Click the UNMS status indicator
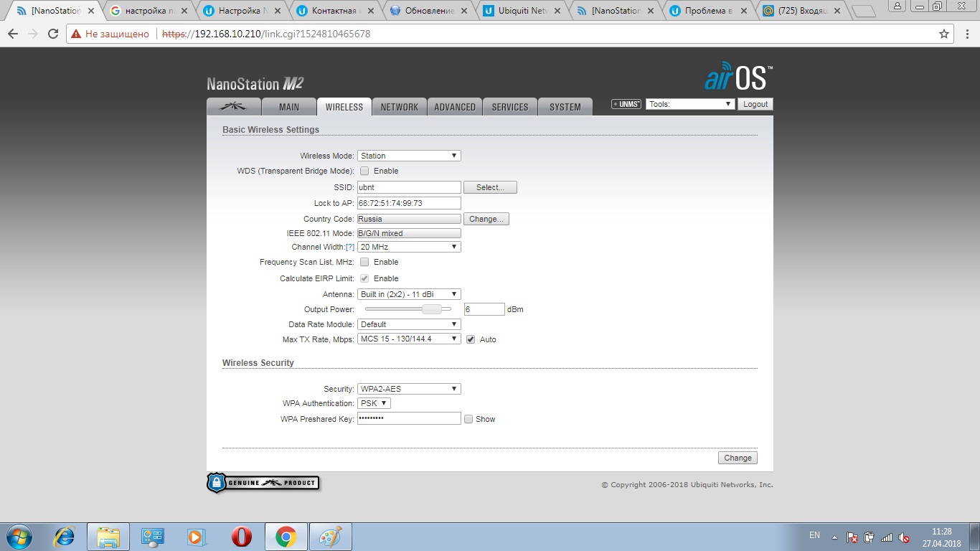This screenshot has height=551, width=980. (x=626, y=104)
